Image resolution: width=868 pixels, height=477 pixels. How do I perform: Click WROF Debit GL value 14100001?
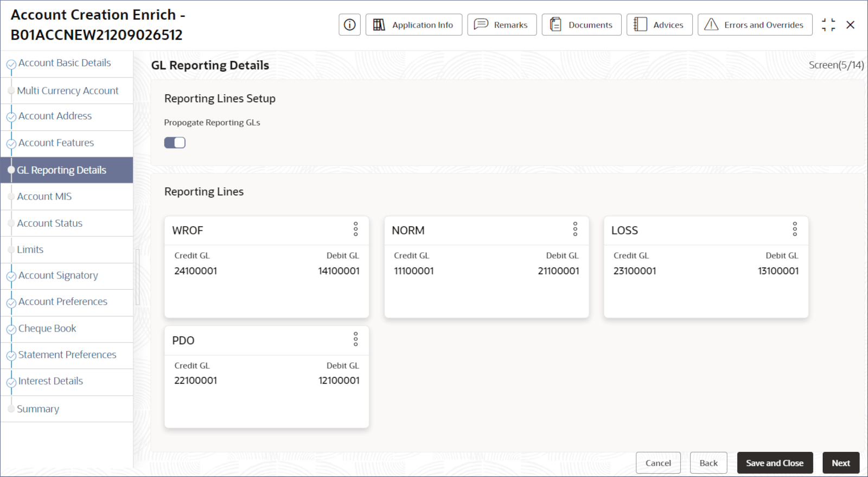(x=339, y=271)
